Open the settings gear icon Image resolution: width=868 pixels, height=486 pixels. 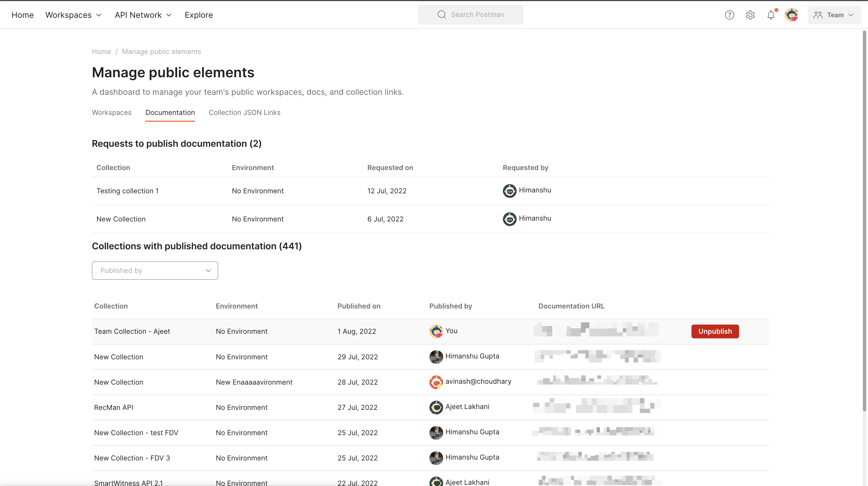point(751,14)
